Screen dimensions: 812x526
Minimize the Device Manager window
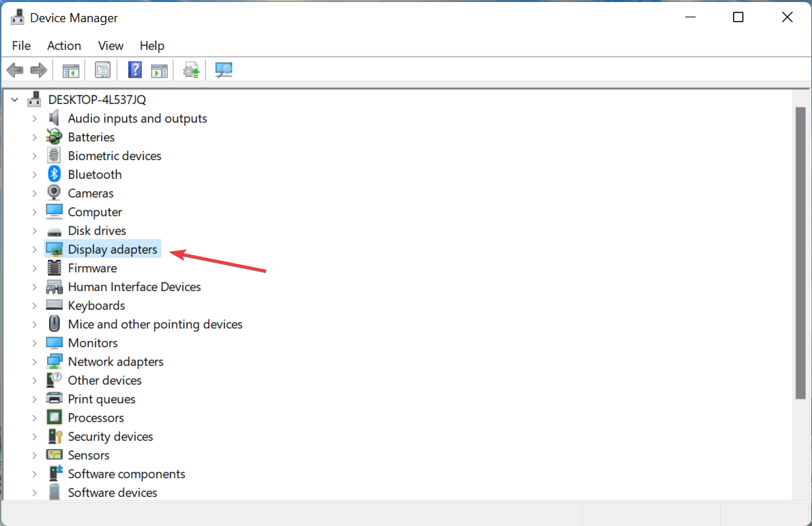point(690,17)
